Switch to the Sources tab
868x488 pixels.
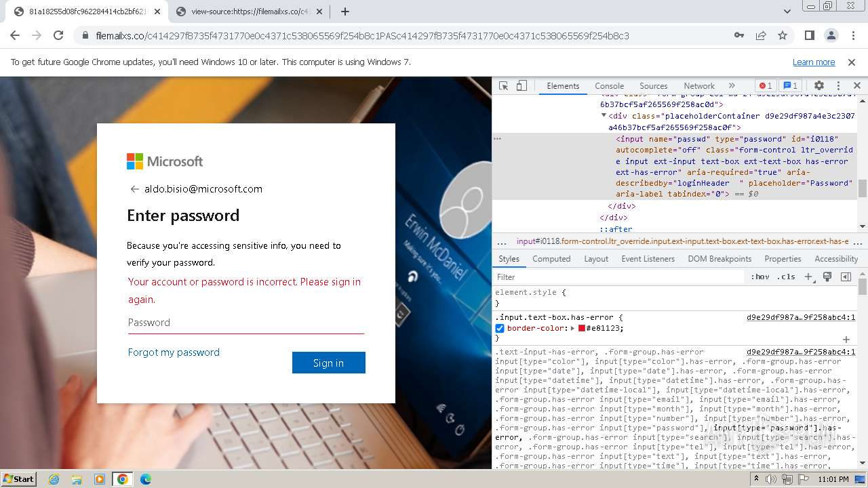click(x=654, y=86)
